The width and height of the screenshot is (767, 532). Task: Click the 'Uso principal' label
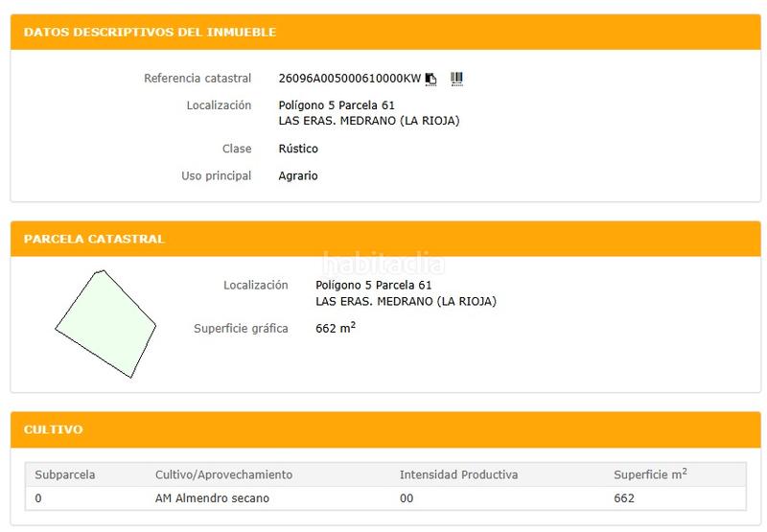pos(217,176)
